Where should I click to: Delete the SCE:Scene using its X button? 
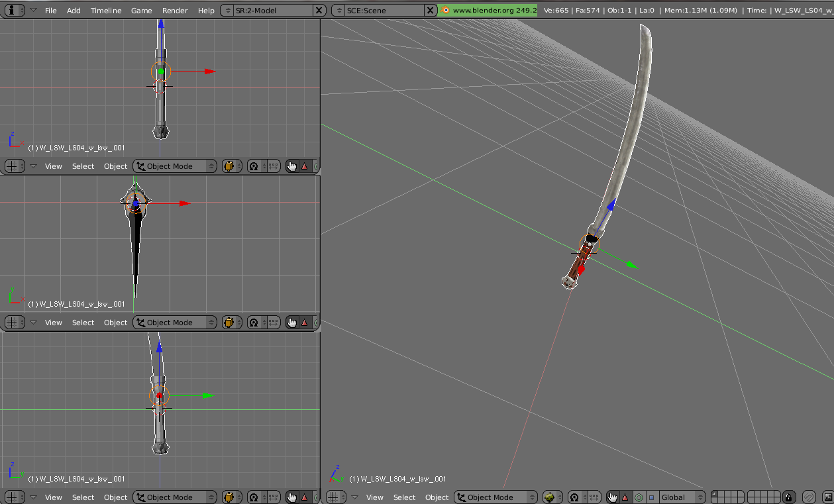pyautogui.click(x=430, y=11)
